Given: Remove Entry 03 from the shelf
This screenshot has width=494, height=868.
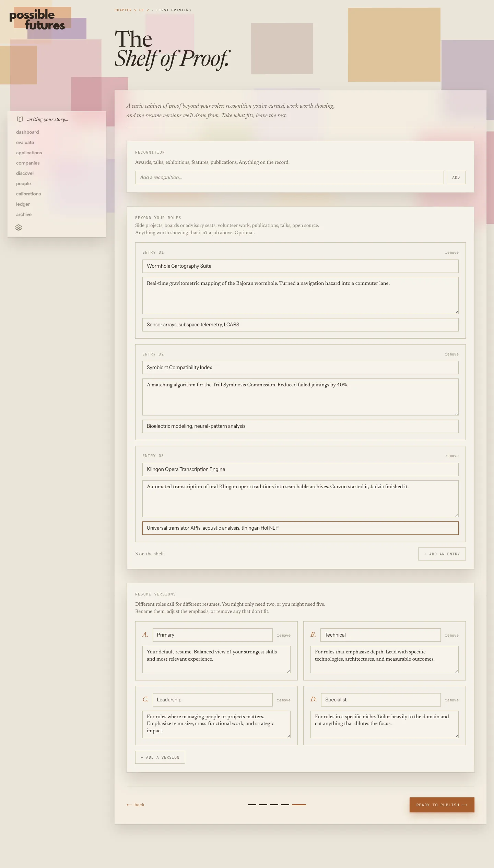Looking at the screenshot, I should (x=452, y=456).
